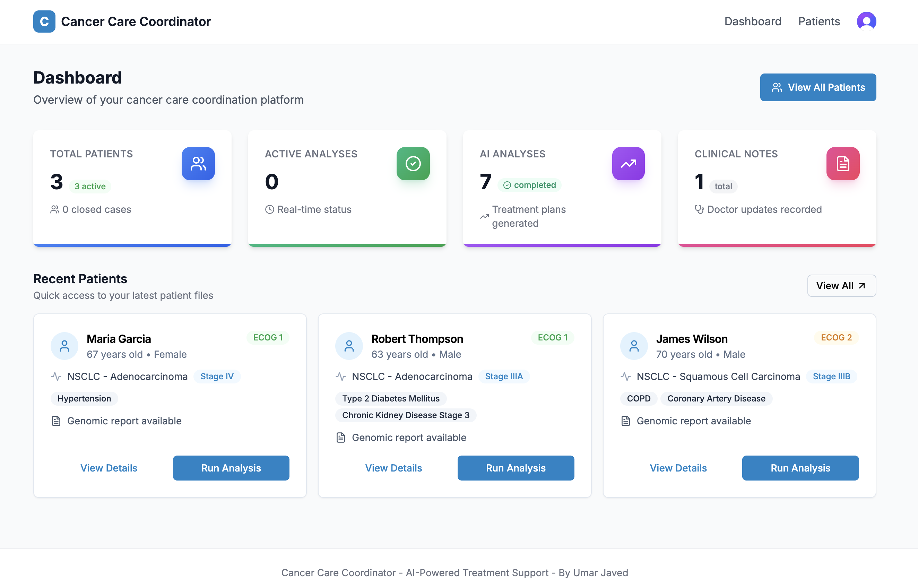Click genomic report icon on Maria Garcia's card
This screenshot has width=918, height=588.
(x=56, y=421)
